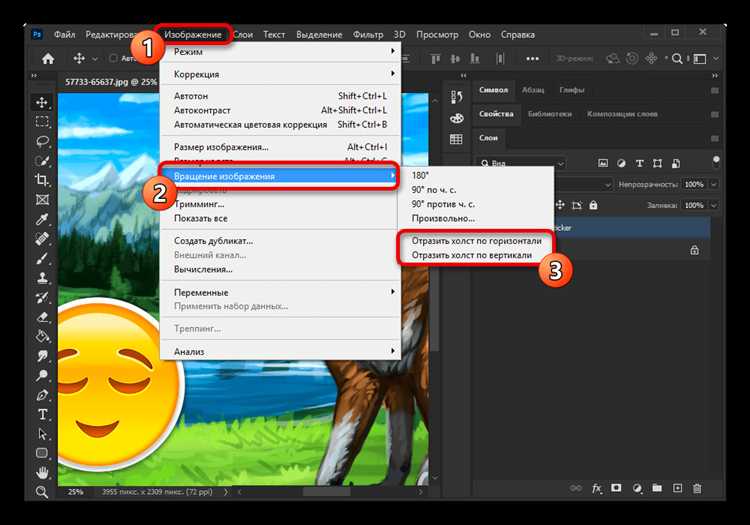750x525 pixels.
Task: Open the Color palette panel icon
Action: [457, 118]
